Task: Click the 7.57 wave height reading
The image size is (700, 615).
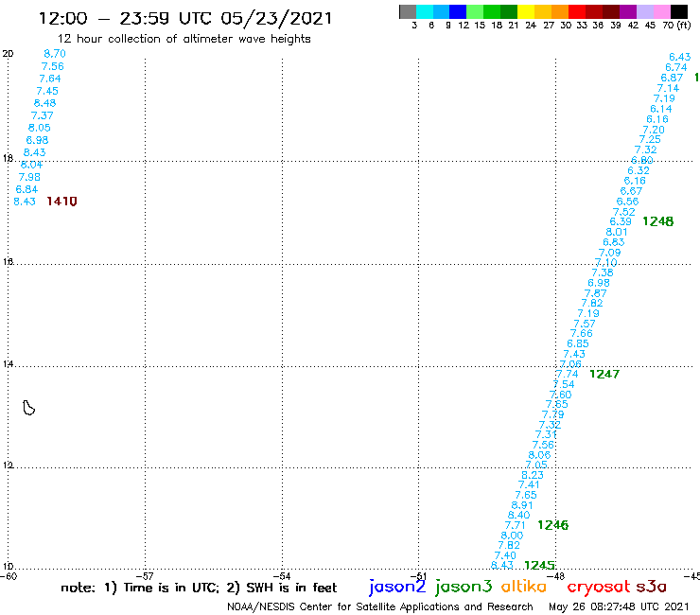Action: pos(585,324)
